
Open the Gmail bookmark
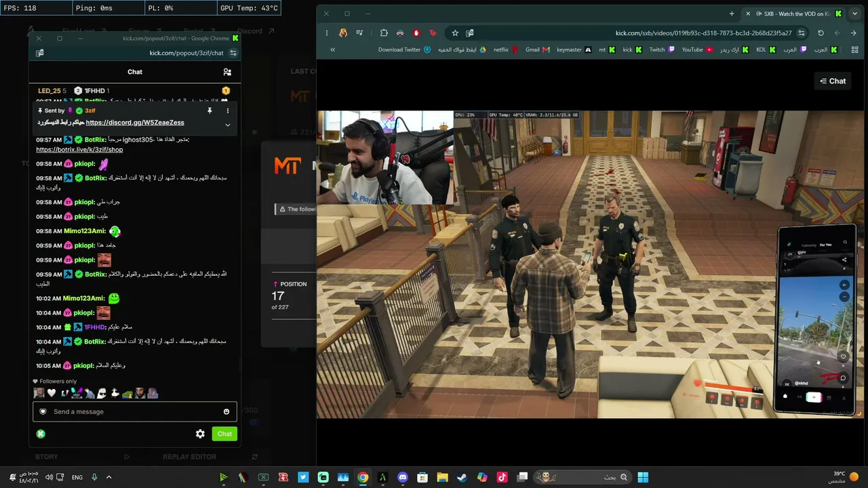pyautogui.click(x=538, y=49)
